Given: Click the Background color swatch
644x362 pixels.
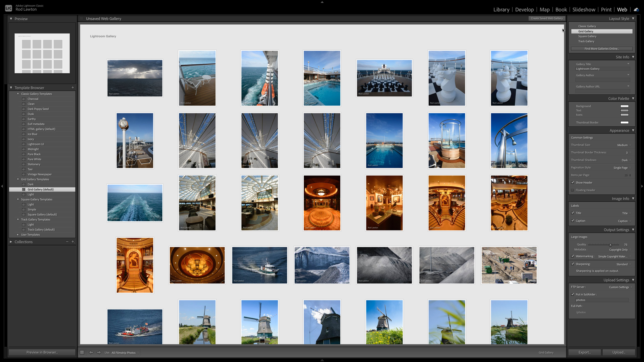Looking at the screenshot, I should pos(624,106).
